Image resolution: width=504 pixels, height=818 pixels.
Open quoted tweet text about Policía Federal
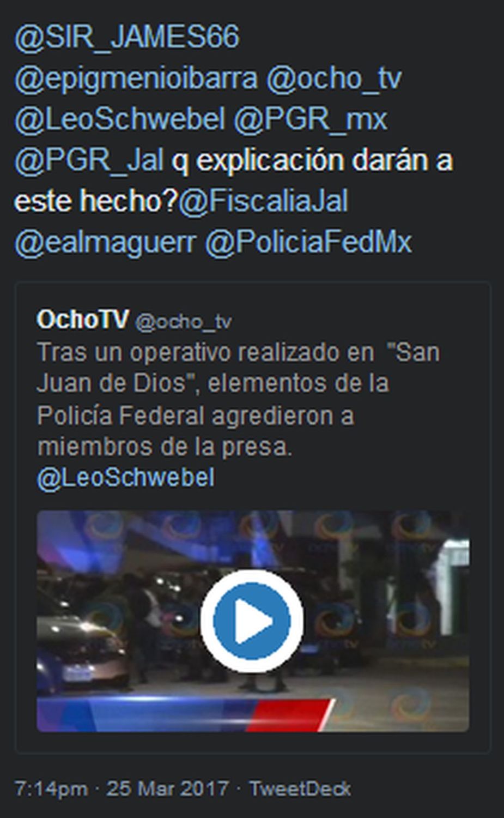(238, 399)
